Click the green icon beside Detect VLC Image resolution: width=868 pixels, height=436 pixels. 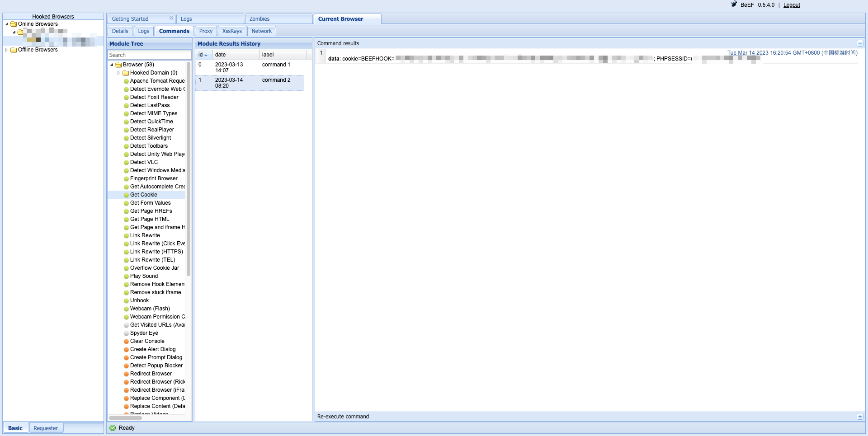tap(127, 163)
